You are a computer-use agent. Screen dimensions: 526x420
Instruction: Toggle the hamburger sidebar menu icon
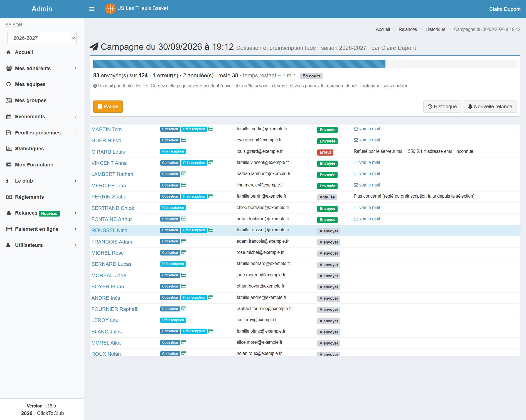coord(92,9)
